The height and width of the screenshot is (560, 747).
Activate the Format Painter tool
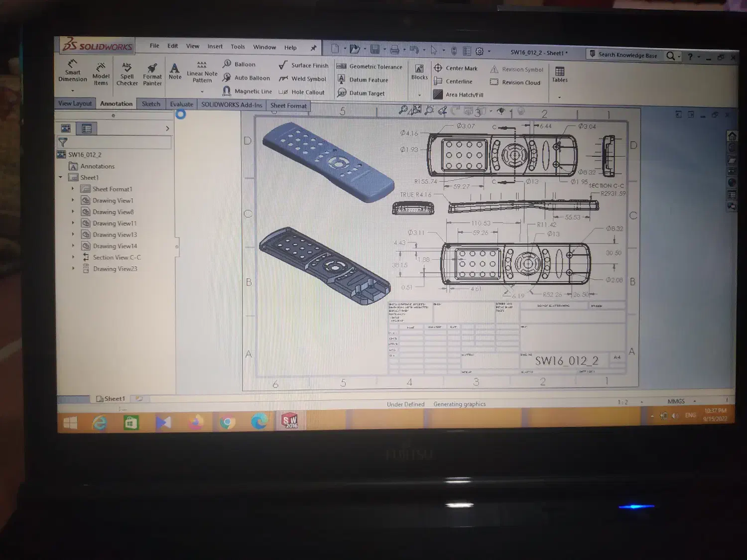[x=152, y=74]
